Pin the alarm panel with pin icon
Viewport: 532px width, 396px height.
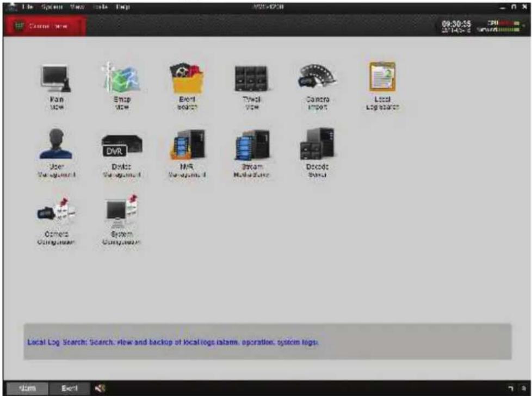coord(511,388)
